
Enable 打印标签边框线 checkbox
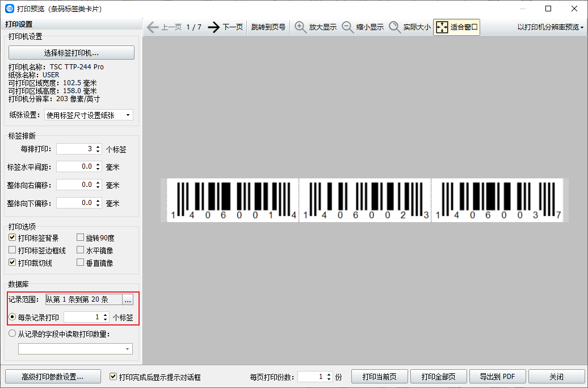(x=12, y=250)
